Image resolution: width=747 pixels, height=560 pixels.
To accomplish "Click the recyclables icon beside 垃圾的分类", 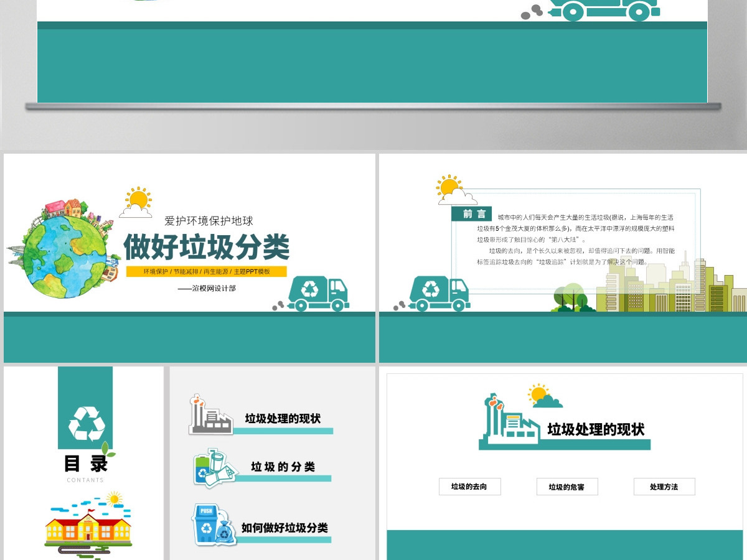I will point(215,468).
